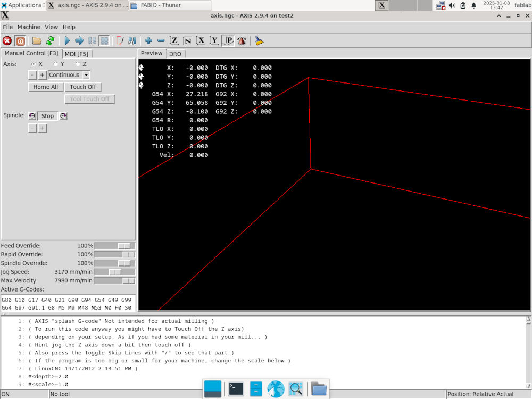This screenshot has width=532, height=399.
Task: Select G-code line 8 '#<depth>=2.0'
Action: 48,376
